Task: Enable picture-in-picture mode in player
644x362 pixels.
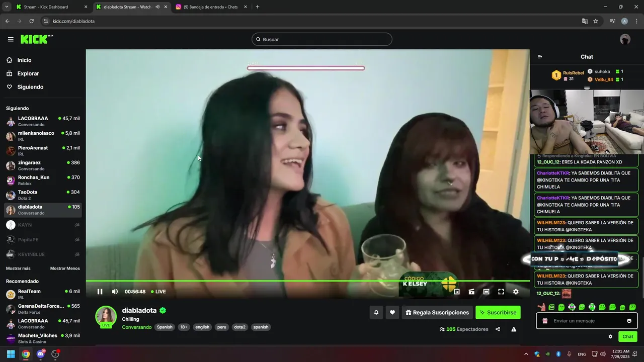Action: [457, 292]
